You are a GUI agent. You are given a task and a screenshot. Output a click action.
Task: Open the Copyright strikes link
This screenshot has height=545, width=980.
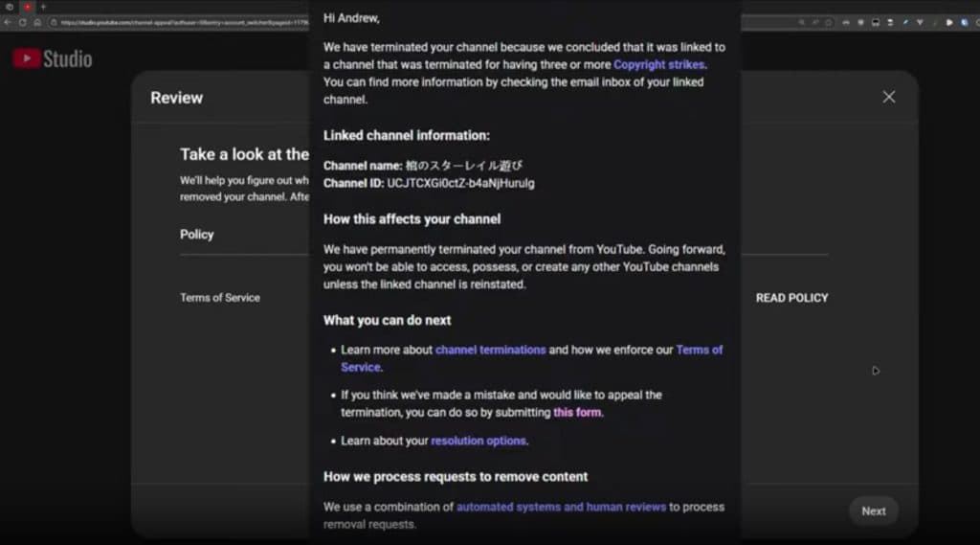(x=658, y=64)
